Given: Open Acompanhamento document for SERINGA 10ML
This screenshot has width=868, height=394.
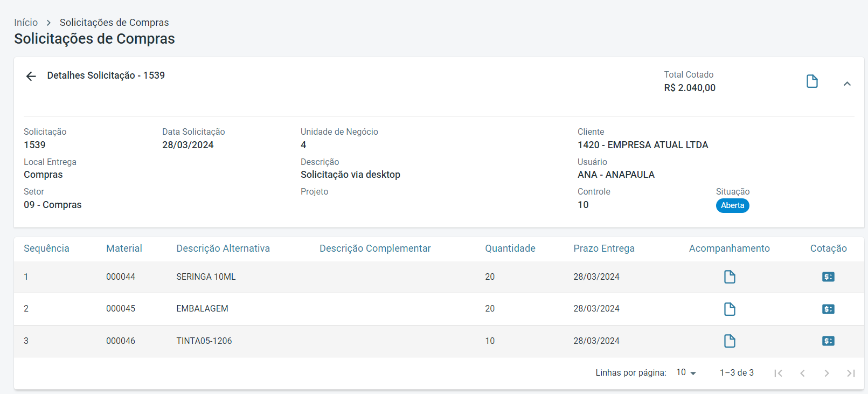Looking at the screenshot, I should [730, 277].
